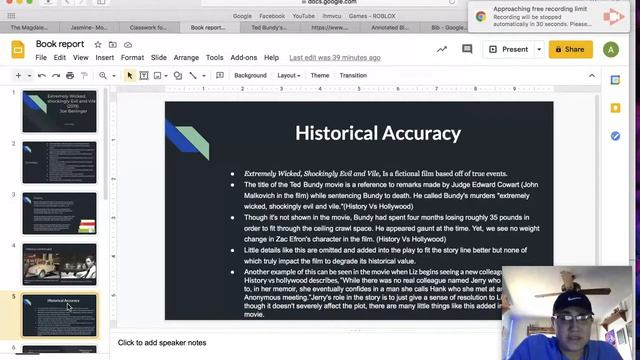The width and height of the screenshot is (640, 360).
Task: Click the Insert image icon
Action: coord(158,76)
